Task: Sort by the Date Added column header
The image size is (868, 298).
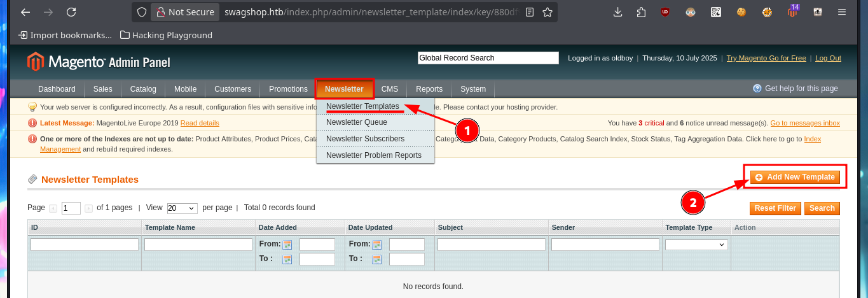Action: (x=278, y=227)
